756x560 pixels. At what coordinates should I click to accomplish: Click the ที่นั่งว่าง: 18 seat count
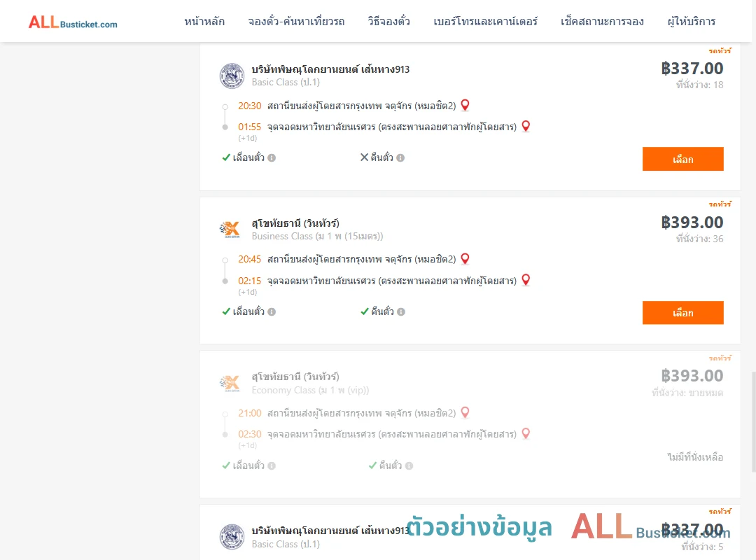699,85
